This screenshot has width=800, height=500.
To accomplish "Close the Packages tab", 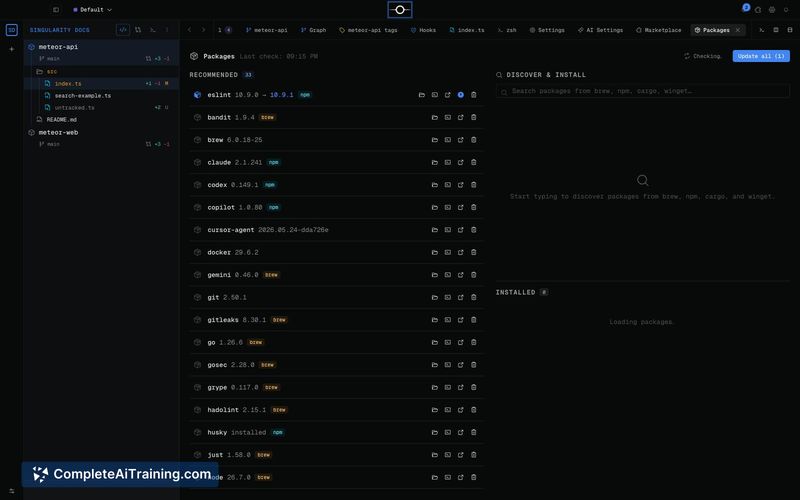I will coord(738,30).
